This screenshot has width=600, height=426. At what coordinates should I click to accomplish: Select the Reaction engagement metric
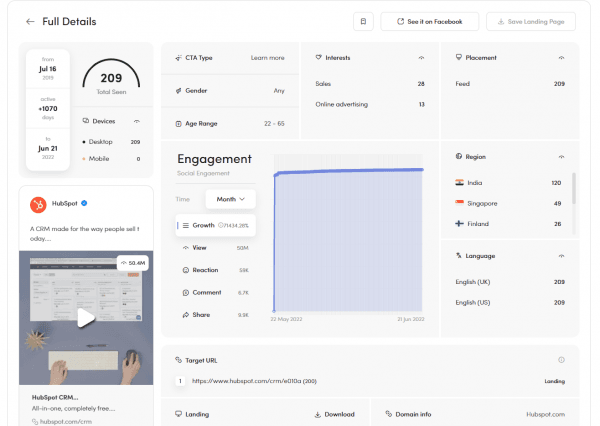[x=215, y=270]
